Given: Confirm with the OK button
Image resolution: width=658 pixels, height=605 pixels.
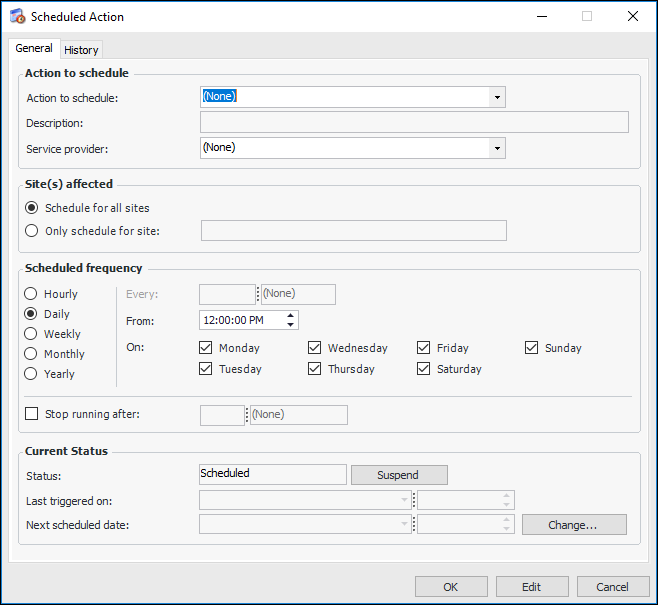Looking at the screenshot, I should 451,587.
